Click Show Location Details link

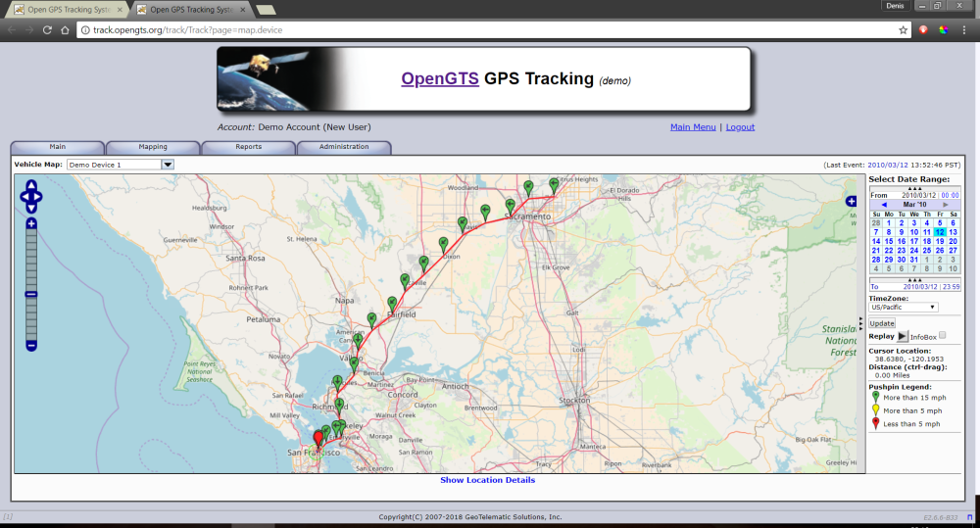487,480
